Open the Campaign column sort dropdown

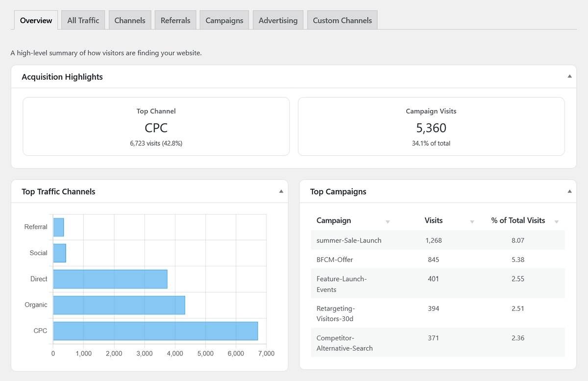(x=389, y=221)
